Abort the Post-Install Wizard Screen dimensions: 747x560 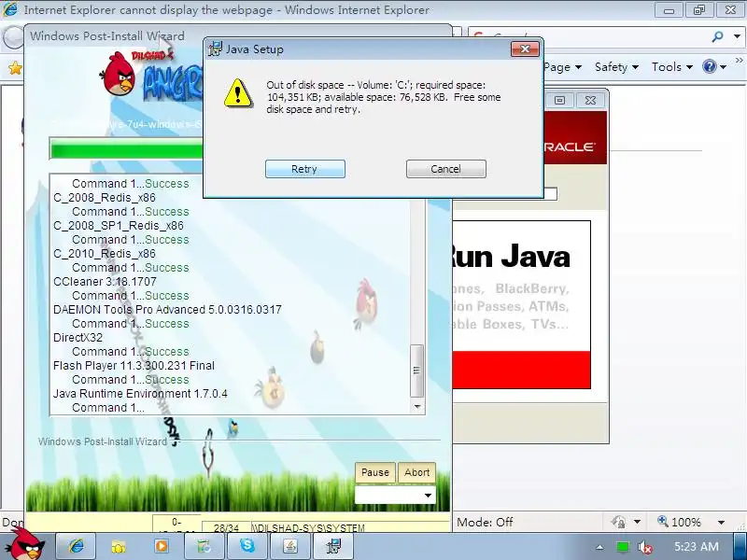pyautogui.click(x=416, y=472)
